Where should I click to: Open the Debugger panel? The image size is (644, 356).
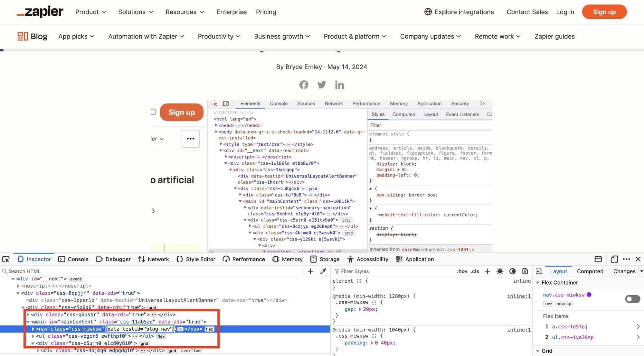click(x=113, y=259)
